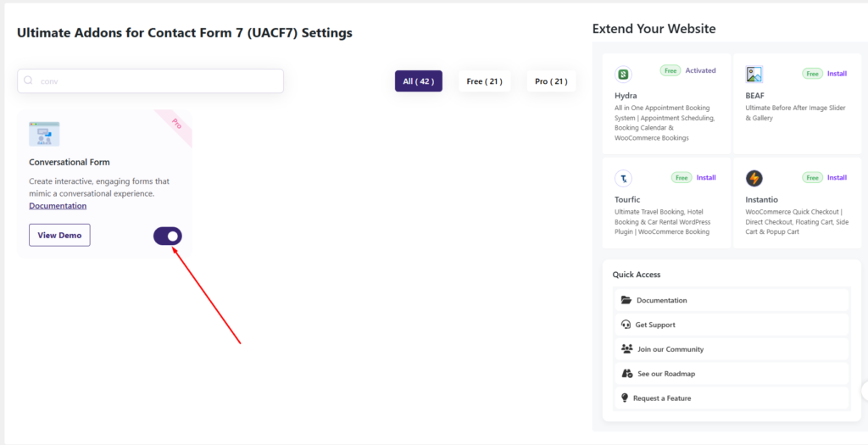Click the Join our Community people icon
This screenshot has width=868, height=445.
pos(626,348)
